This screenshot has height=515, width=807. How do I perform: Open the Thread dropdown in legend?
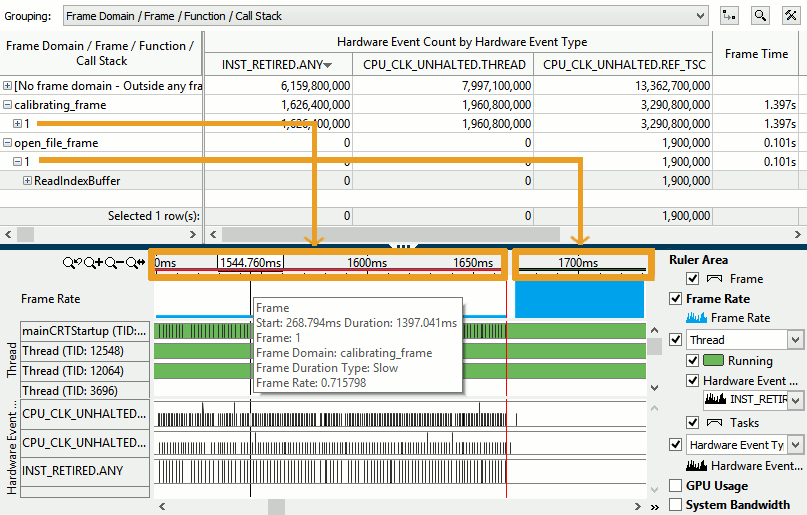[795, 340]
